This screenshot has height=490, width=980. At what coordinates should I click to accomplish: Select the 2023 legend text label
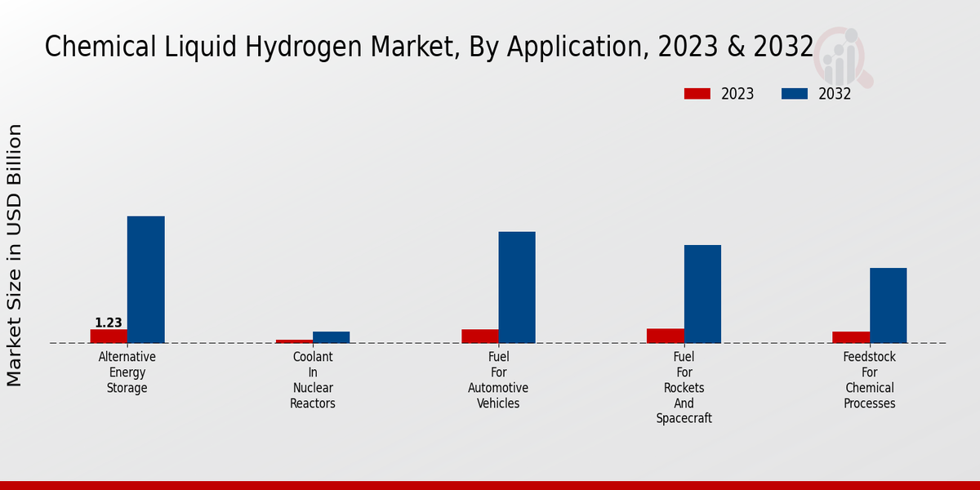coord(737,94)
